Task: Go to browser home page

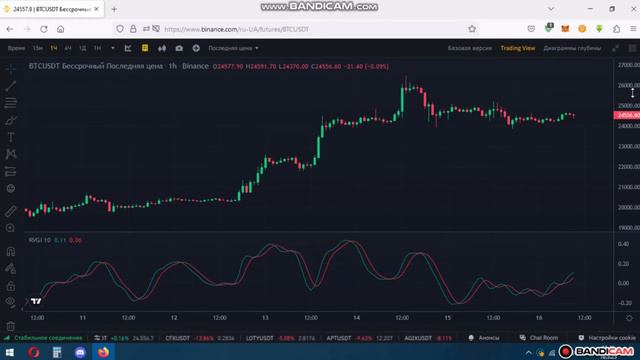Action: pyautogui.click(x=60, y=29)
